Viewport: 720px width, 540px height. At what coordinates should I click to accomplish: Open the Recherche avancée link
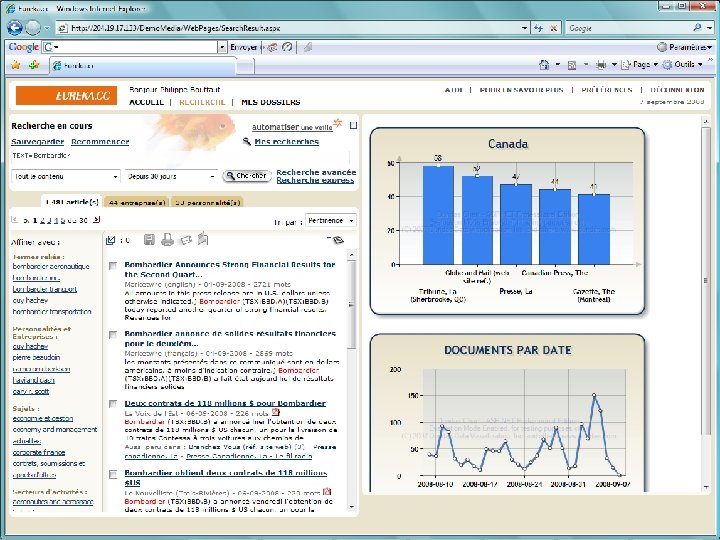pyautogui.click(x=316, y=172)
